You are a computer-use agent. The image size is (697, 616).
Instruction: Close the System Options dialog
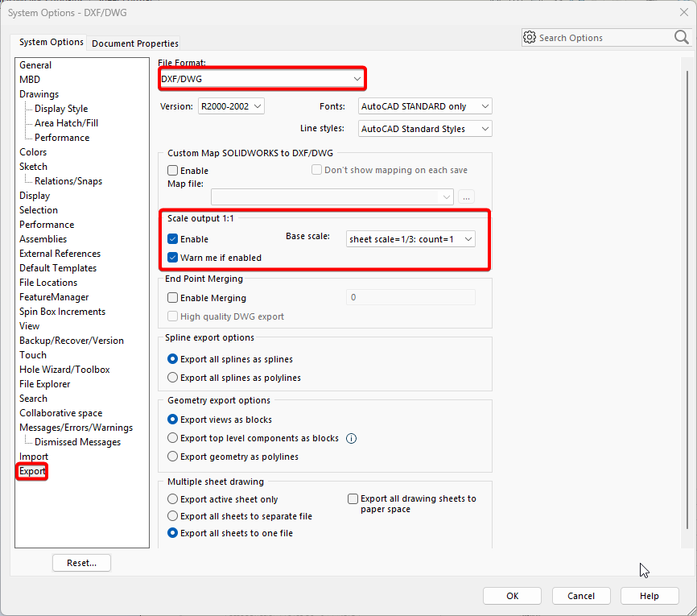pos(684,12)
